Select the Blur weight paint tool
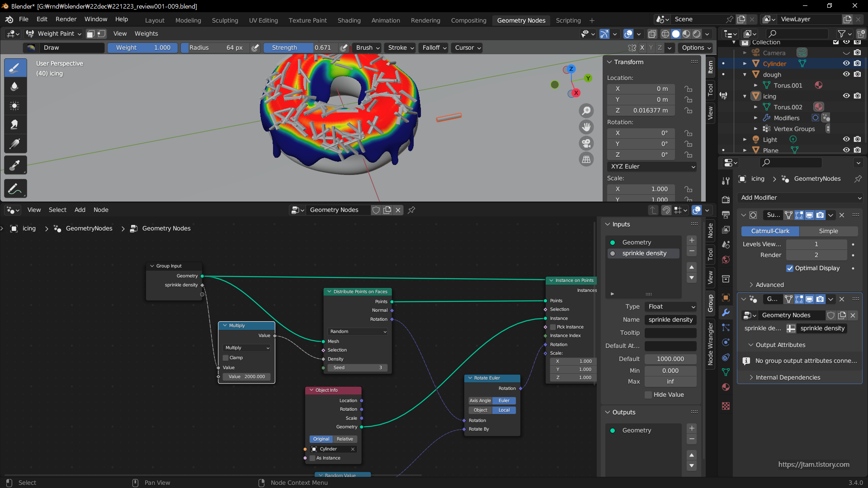This screenshot has width=868, height=488. point(15,87)
